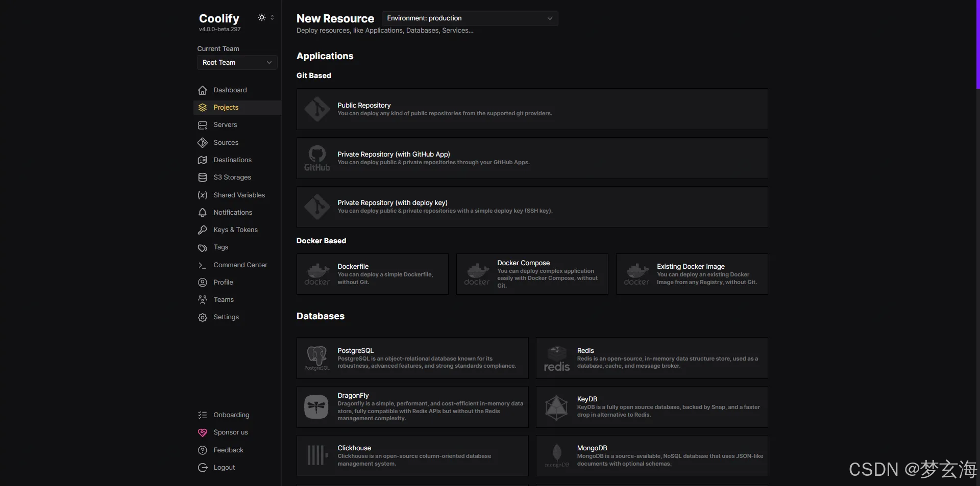Viewport: 980px width, 486px height.
Task: Click the Profile user icon
Action: pyautogui.click(x=203, y=283)
